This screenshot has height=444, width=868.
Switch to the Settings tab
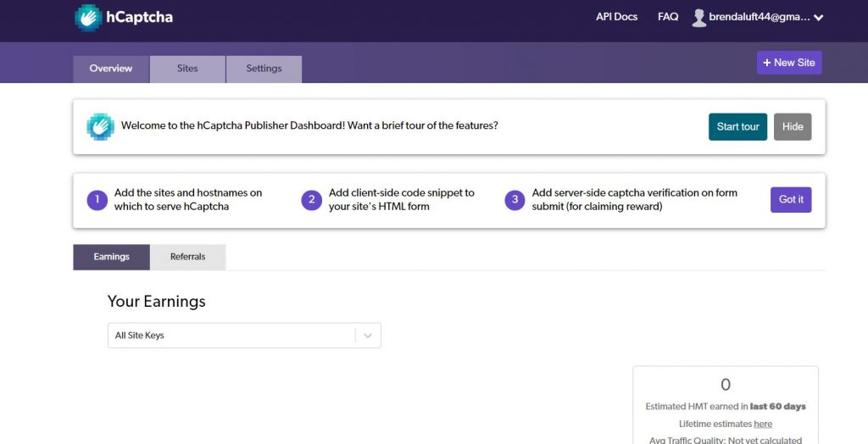(x=264, y=69)
